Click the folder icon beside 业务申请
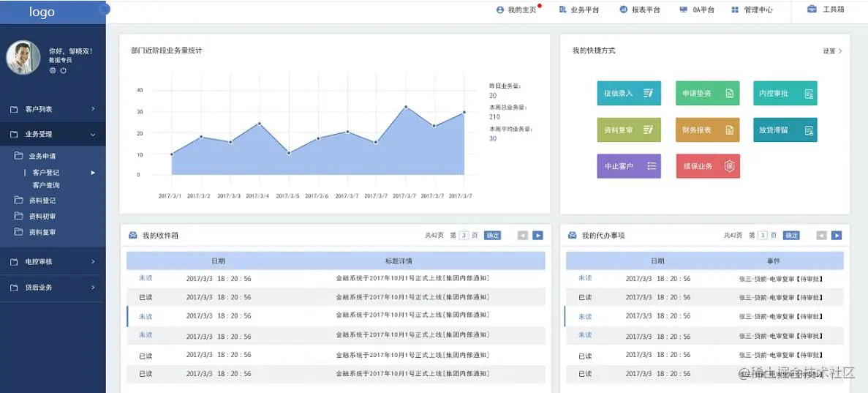Screen dimensions: 868x393 (18, 156)
